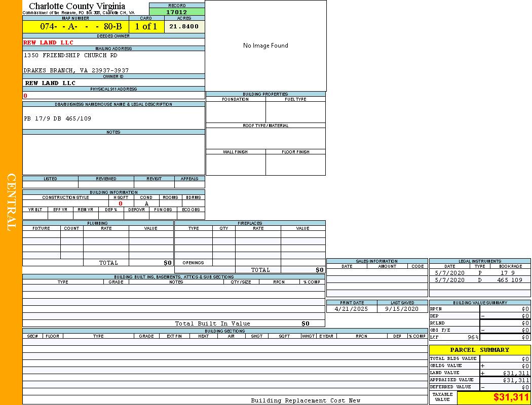Click the empty Foundation field

[236, 112]
